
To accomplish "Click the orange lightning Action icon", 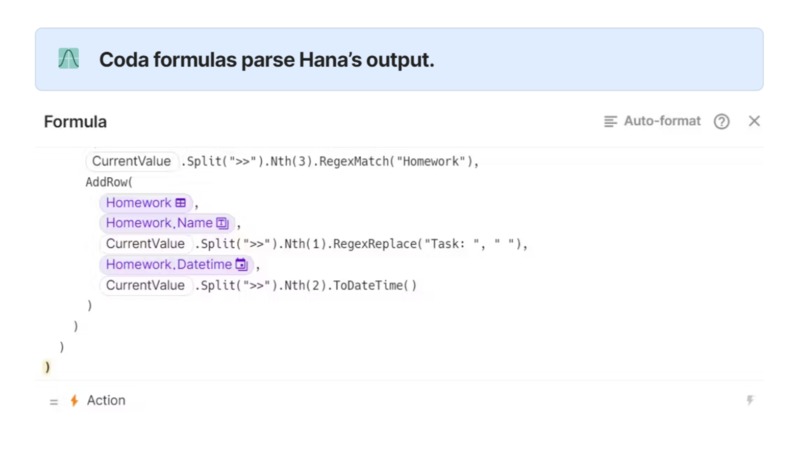I will tap(75, 401).
